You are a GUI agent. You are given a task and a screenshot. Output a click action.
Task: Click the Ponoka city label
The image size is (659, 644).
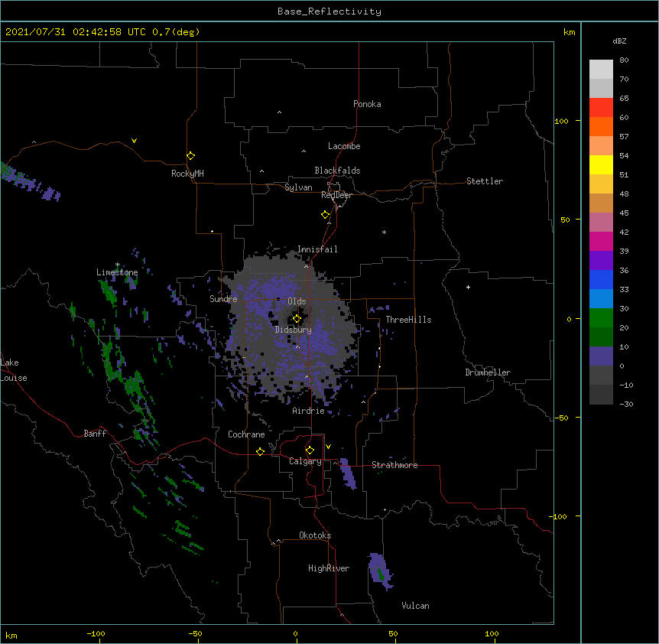(367, 104)
